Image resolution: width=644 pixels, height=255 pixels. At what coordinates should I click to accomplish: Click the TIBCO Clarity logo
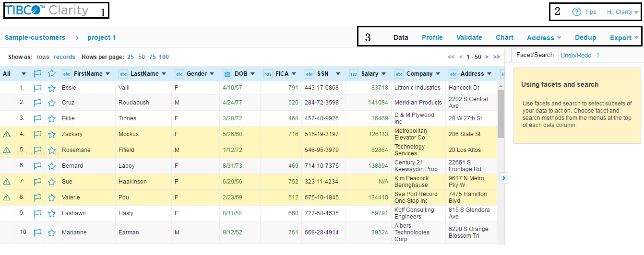47,11
